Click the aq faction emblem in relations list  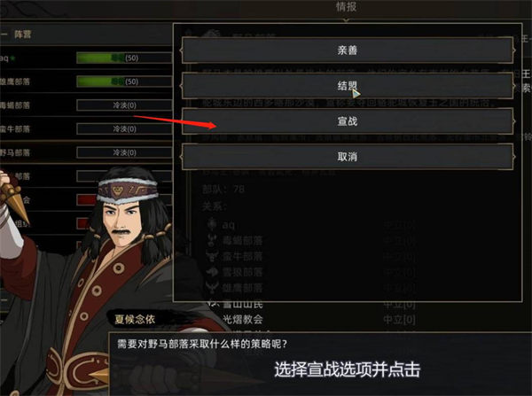point(212,224)
